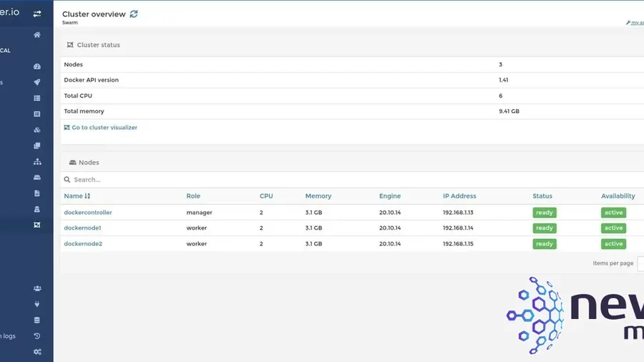Select IP address 192.168.1.15
This screenshot has height=362, width=644.
458,244
